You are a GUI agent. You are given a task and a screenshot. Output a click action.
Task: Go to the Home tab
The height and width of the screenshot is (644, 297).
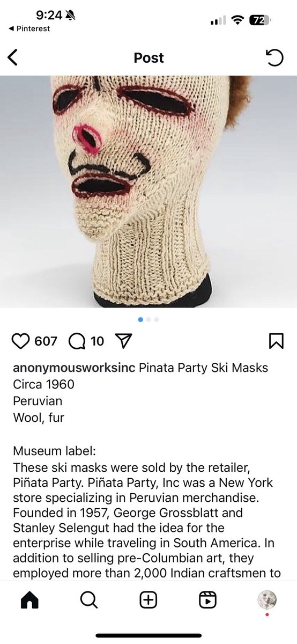(x=30, y=600)
